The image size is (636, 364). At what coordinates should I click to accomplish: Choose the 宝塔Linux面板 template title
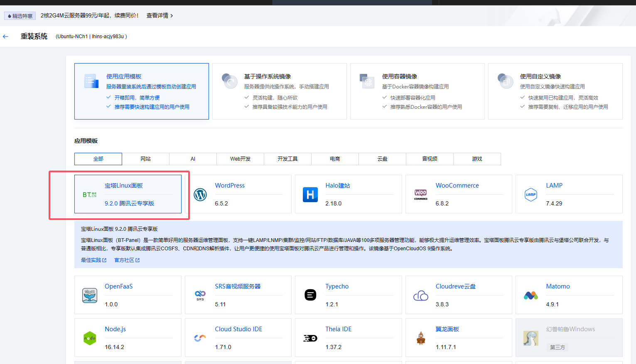click(124, 186)
